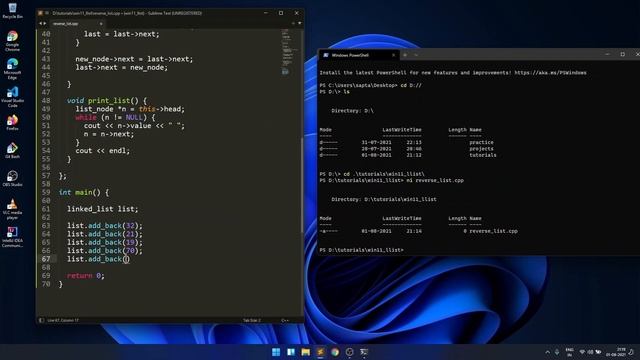Launch IntelliJ IDEA Community desktop shortcut
Image resolution: width=640 pixels, height=360 pixels.
tap(12, 237)
